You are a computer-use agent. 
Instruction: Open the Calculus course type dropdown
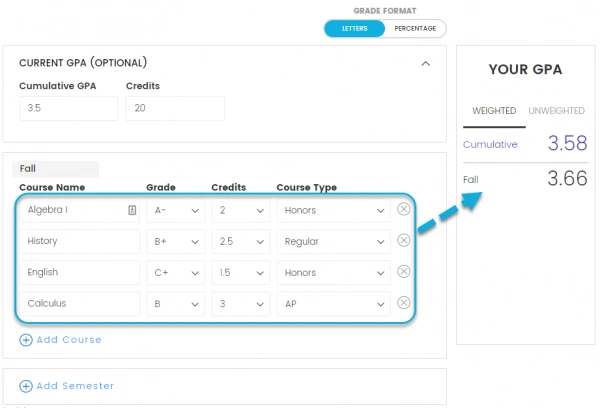(x=334, y=304)
